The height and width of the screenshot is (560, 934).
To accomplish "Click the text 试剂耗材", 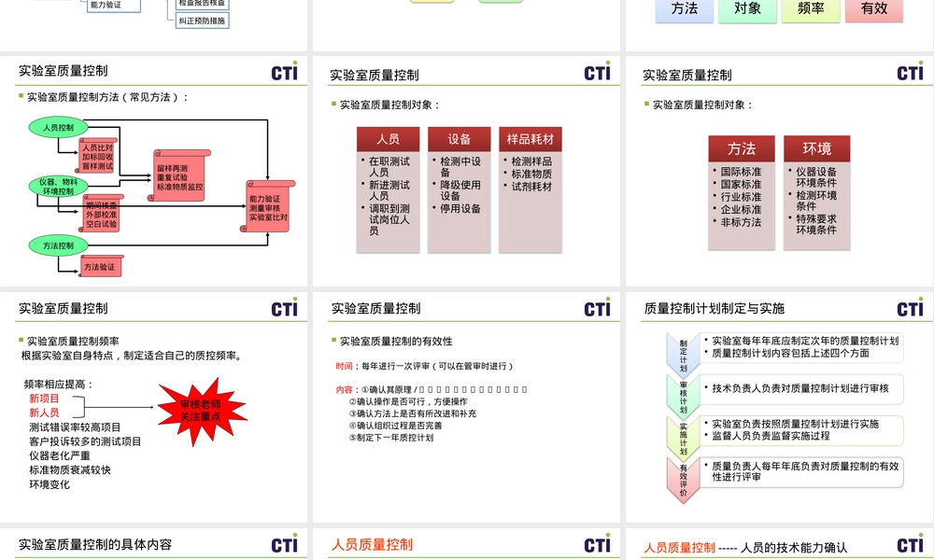I will click(x=531, y=187).
